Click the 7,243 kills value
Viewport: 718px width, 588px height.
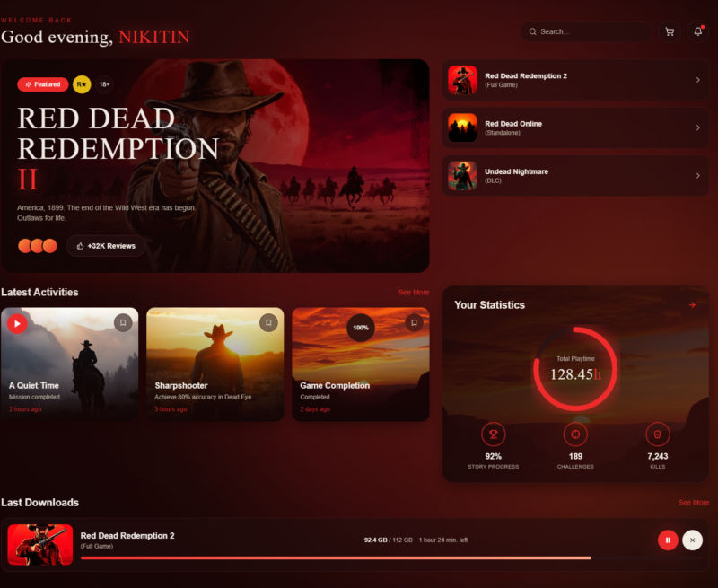click(658, 456)
